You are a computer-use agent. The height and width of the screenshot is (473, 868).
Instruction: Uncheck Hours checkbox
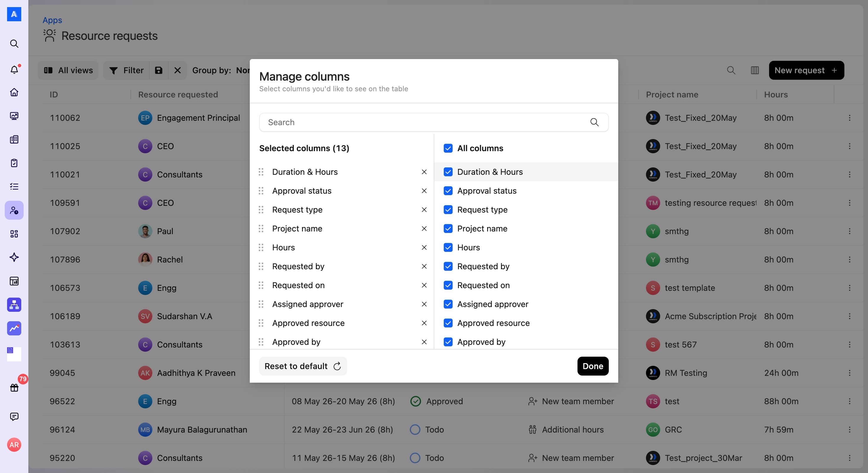(448, 247)
